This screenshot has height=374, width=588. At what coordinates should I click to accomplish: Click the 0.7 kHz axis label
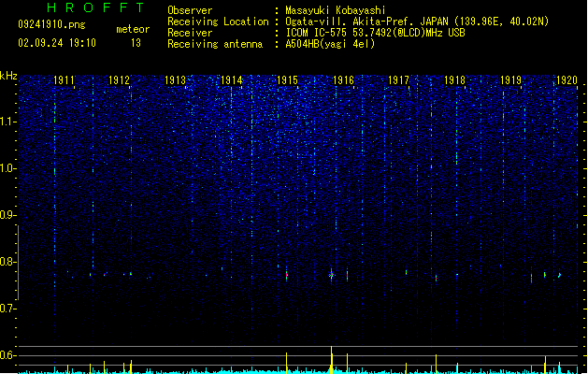click(7, 309)
